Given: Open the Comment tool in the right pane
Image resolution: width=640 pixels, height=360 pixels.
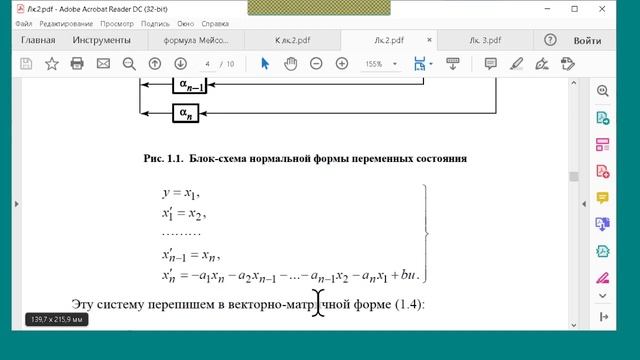Looking at the screenshot, I should [x=602, y=198].
